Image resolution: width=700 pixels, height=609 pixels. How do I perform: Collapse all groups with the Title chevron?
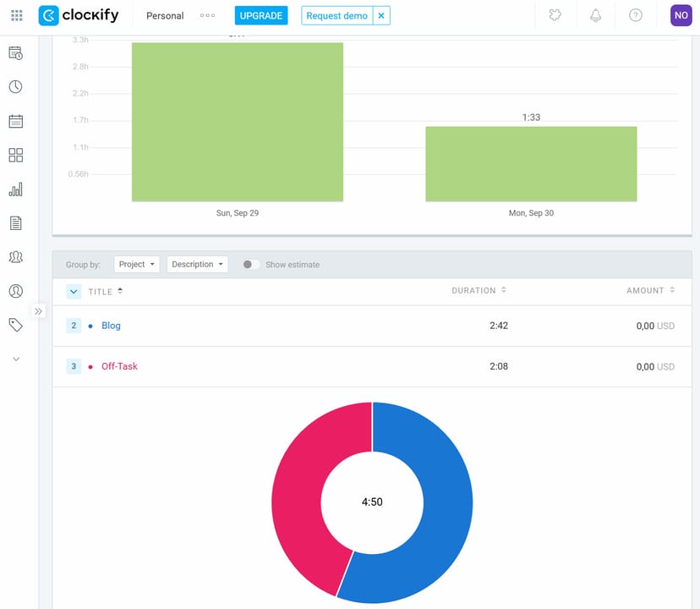coord(74,291)
